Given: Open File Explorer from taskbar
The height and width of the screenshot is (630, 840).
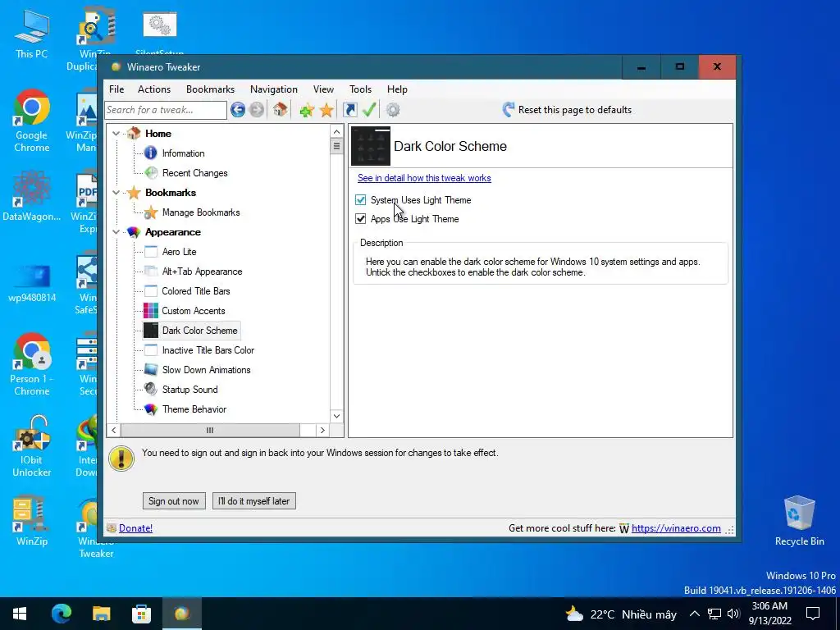Looking at the screenshot, I should coord(101,614).
